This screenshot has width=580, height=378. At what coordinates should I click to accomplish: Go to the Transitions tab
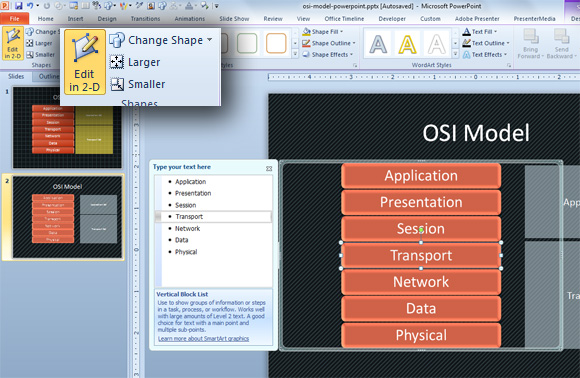point(145,18)
